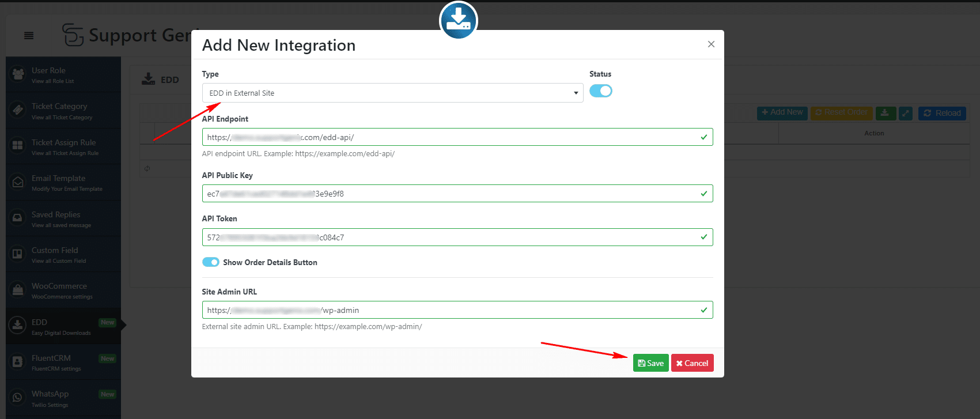Open the Type dropdown
This screenshot has height=419, width=980.
point(392,93)
